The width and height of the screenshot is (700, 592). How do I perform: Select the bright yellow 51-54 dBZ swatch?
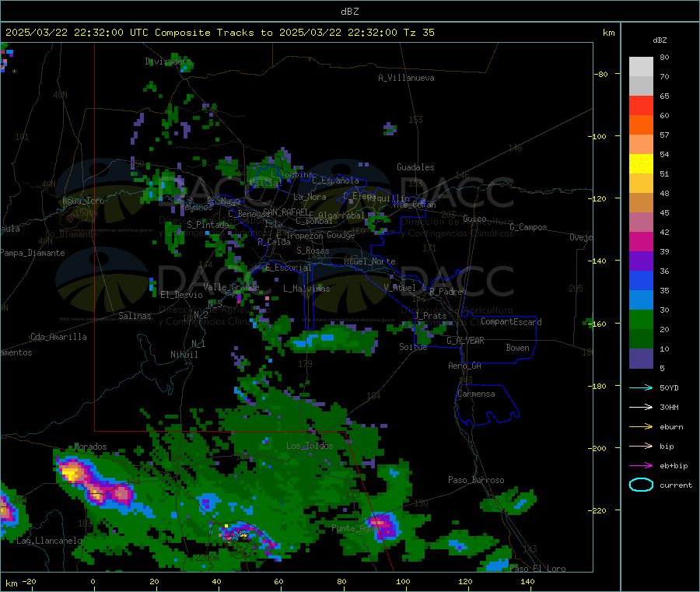641,164
